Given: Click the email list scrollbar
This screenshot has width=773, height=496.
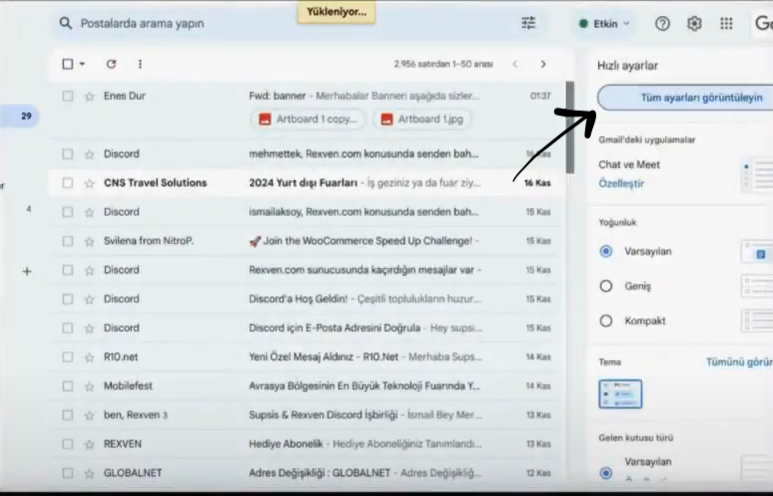Looking at the screenshot, I should tap(570, 127).
